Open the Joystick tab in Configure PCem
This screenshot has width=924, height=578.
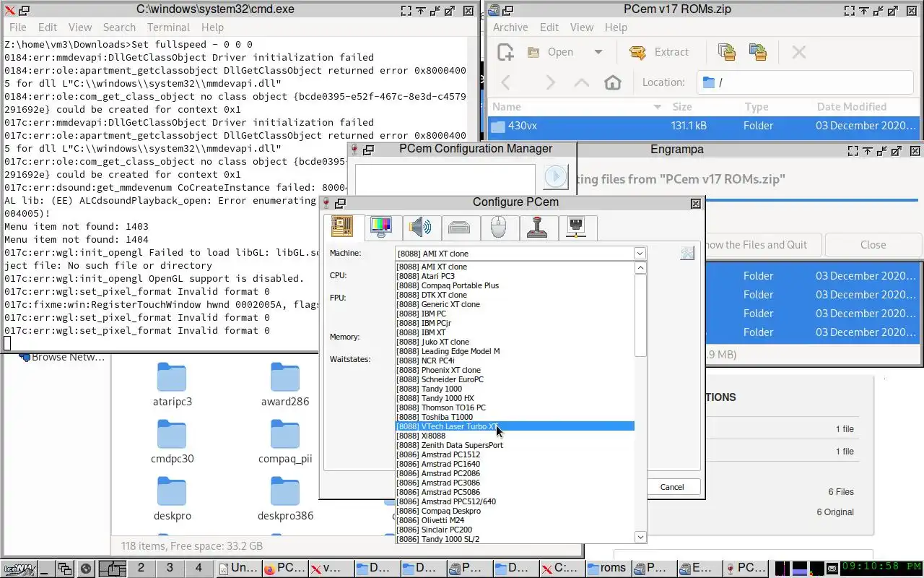tap(537, 228)
